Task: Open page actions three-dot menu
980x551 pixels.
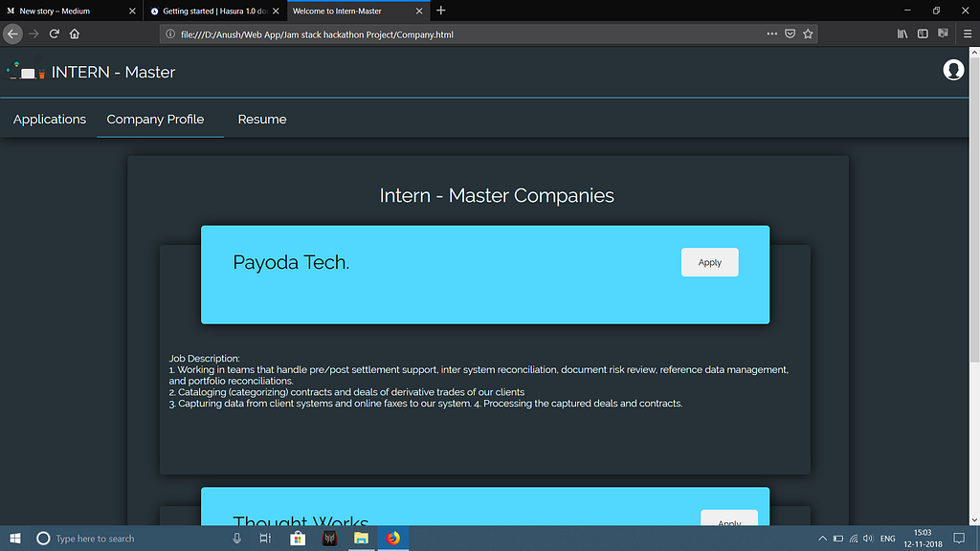Action: click(x=772, y=33)
